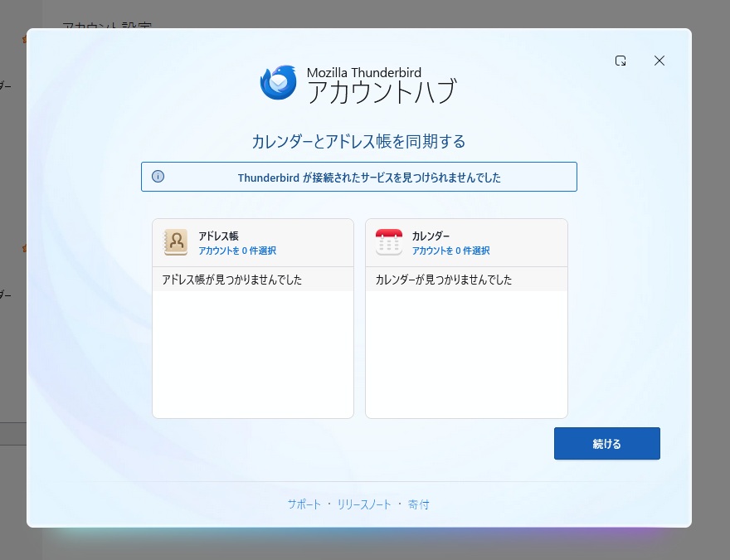Click the window resize icon beside close
The image size is (730, 560).
pos(620,61)
